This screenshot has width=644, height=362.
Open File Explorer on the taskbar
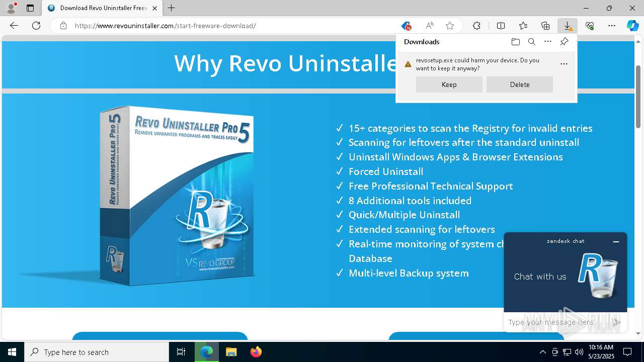[x=231, y=352]
